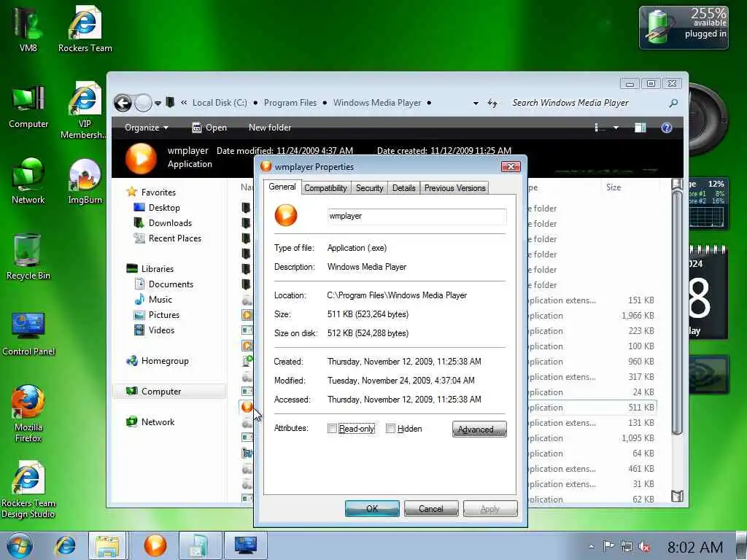
Task: Click Cancel in wmplayer Properties
Action: pos(430,508)
